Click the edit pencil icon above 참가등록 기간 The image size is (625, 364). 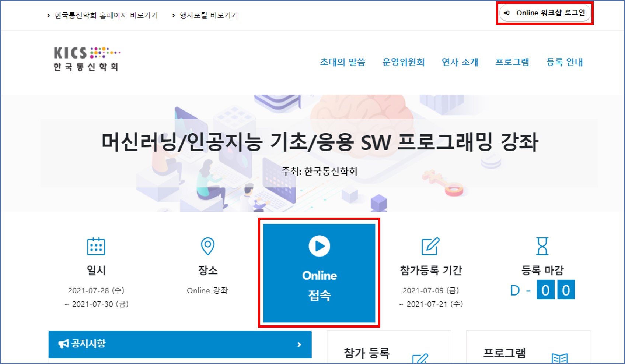click(430, 246)
